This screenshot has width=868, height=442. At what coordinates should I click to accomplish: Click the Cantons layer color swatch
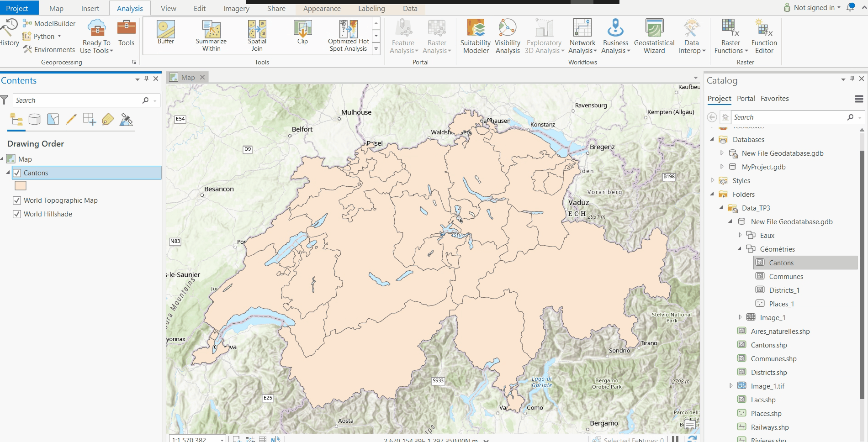(21, 186)
